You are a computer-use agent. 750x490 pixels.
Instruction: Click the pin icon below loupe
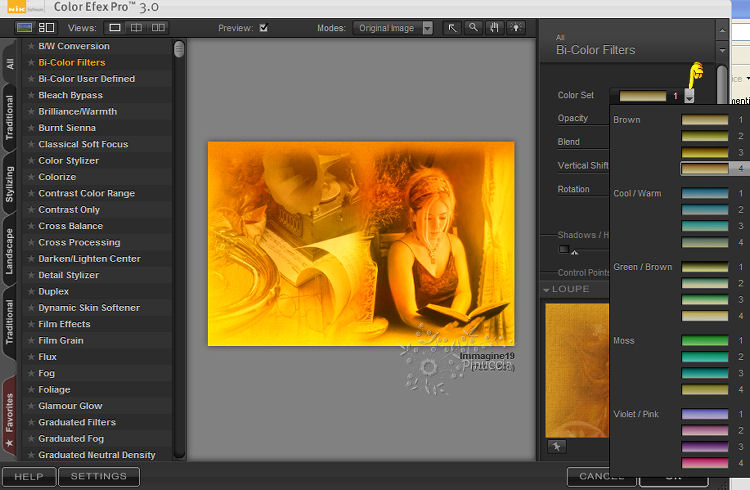[556, 446]
